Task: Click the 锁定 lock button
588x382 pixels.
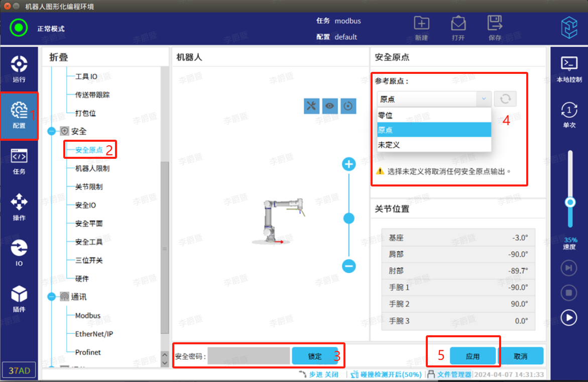Action: [x=314, y=356]
